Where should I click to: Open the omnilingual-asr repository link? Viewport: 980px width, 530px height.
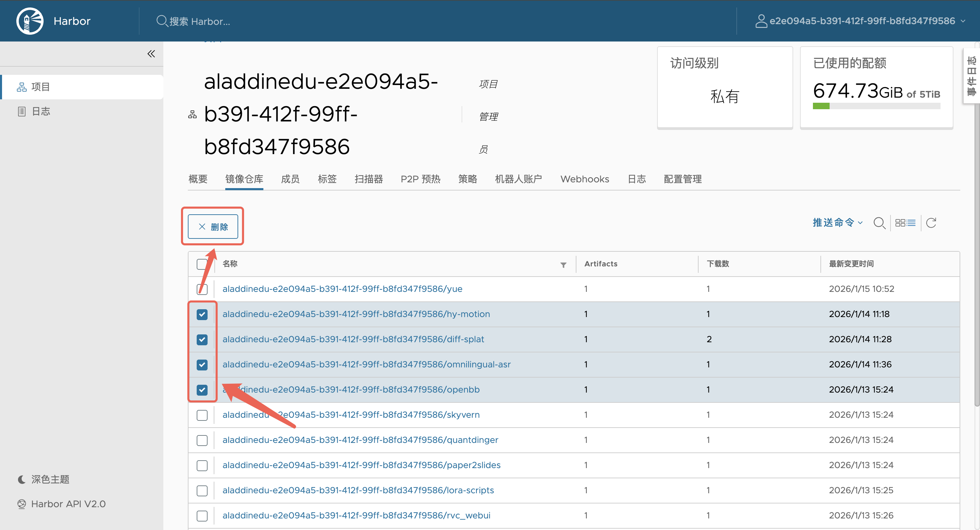pos(366,364)
